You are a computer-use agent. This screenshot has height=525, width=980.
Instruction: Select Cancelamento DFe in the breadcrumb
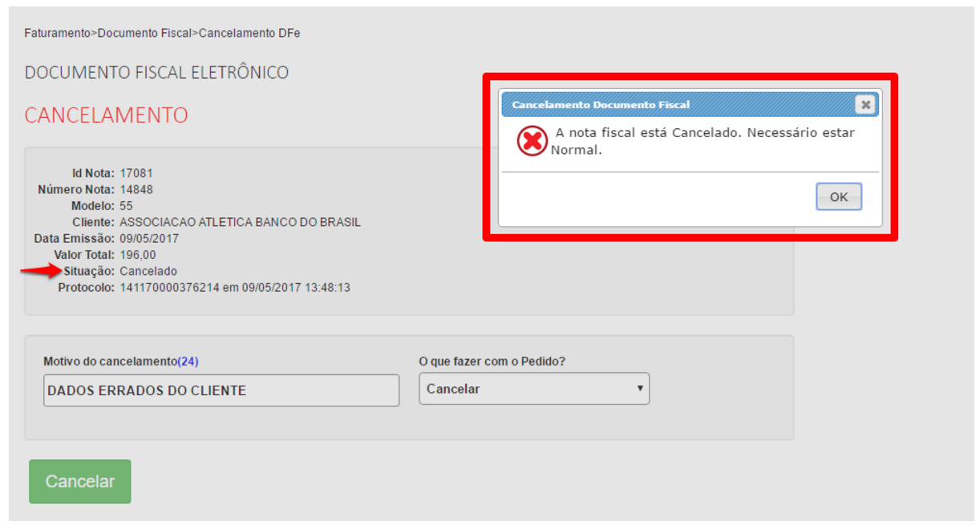click(249, 33)
